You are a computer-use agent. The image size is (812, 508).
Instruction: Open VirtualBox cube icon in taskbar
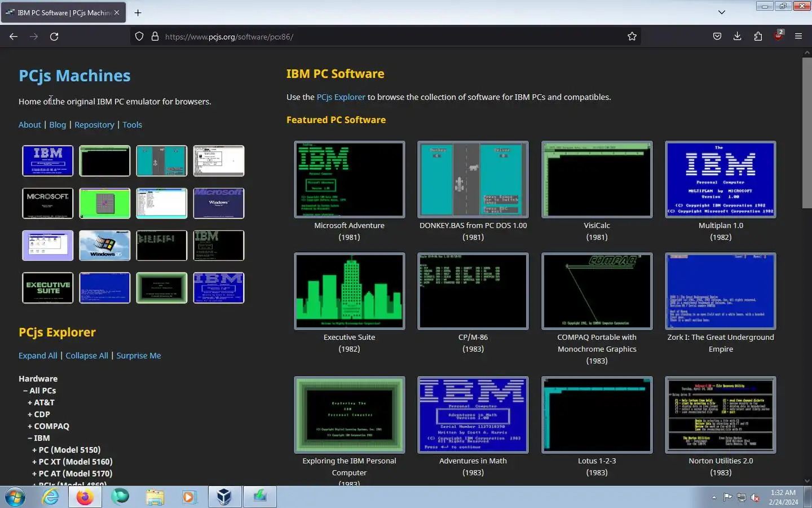(x=224, y=497)
